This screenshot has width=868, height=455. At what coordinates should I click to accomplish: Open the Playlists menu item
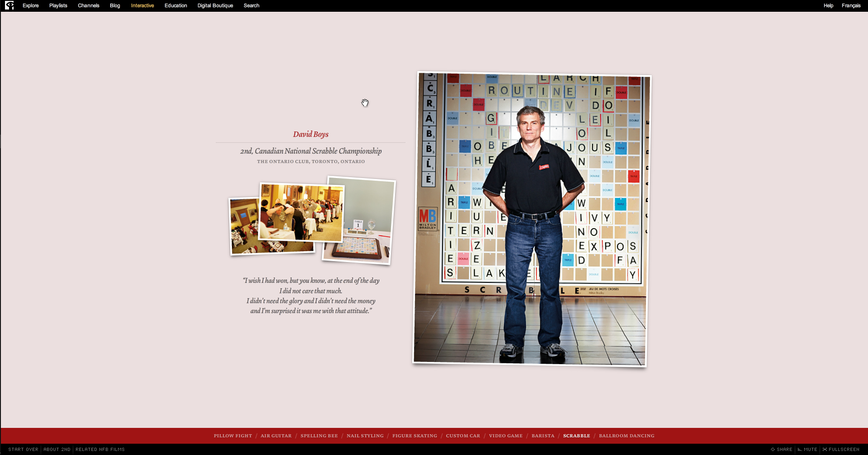click(58, 5)
